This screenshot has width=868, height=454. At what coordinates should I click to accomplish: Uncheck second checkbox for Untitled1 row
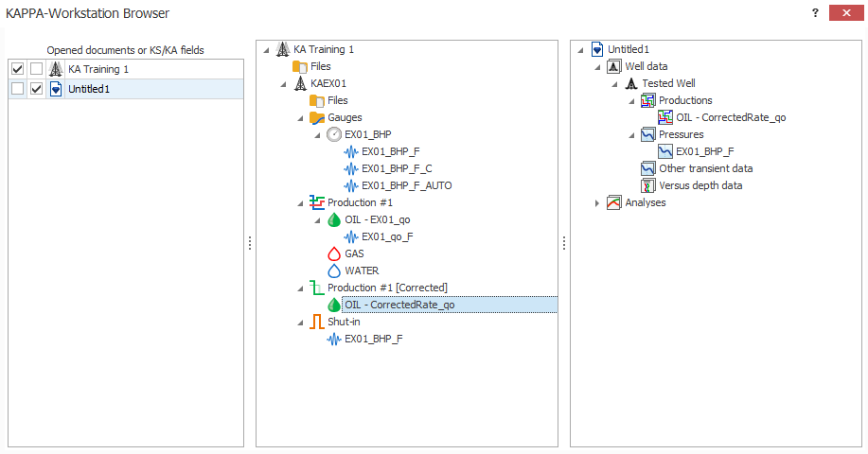[x=36, y=89]
